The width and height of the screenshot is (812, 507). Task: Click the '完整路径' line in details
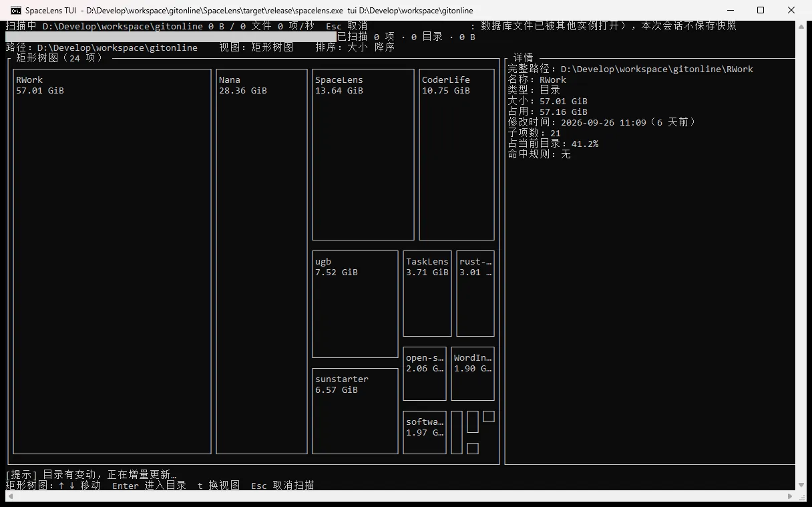coord(630,69)
